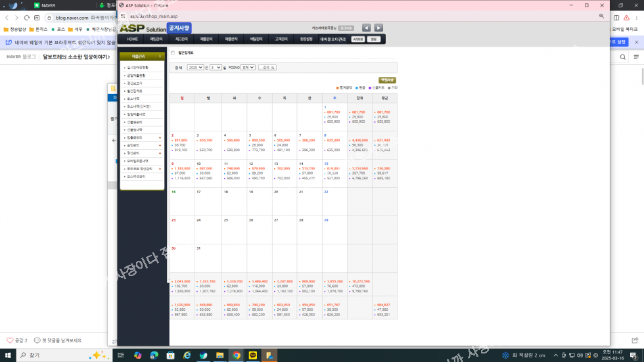Open KakaoTalk from the taskbar
Viewport: 644px width, 362px height.
[253, 355]
